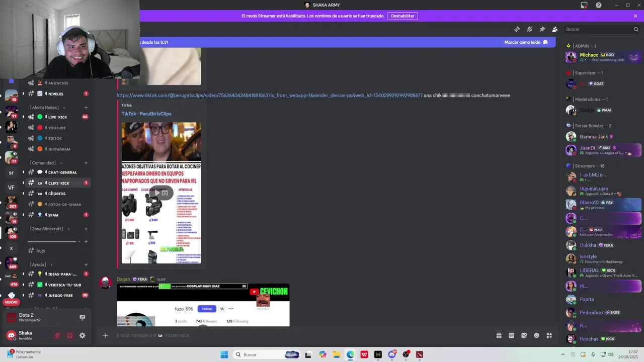644x362 pixels.
Task: Open the LIVE-KICK channel
Action: pyautogui.click(x=58, y=117)
